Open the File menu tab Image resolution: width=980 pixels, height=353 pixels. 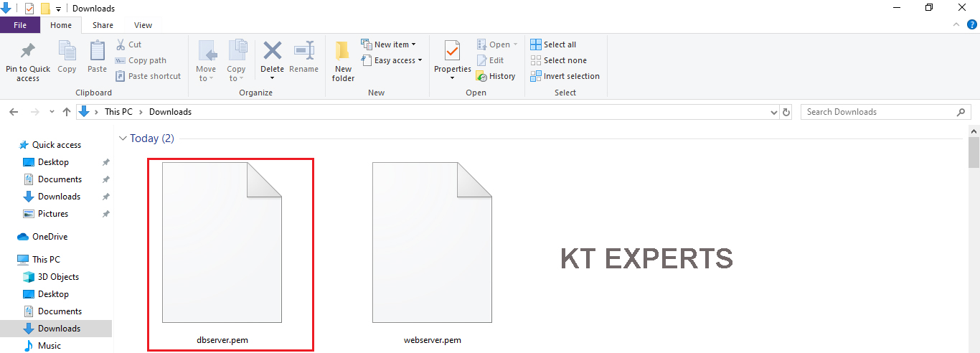coord(20,25)
